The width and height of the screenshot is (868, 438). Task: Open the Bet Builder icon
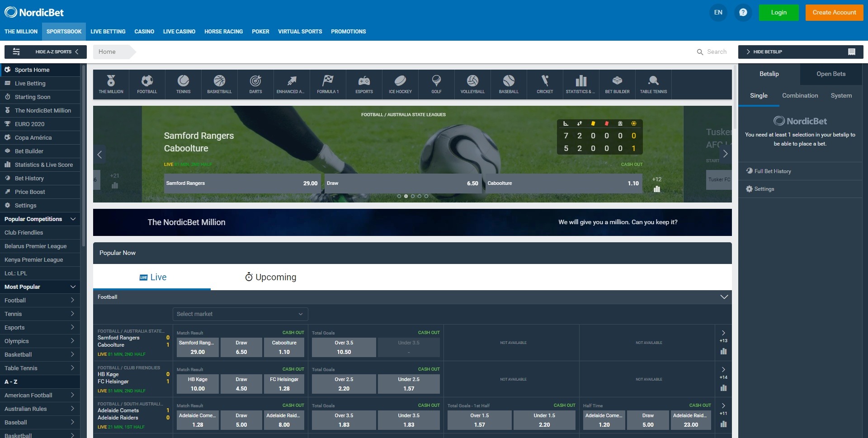tap(617, 84)
